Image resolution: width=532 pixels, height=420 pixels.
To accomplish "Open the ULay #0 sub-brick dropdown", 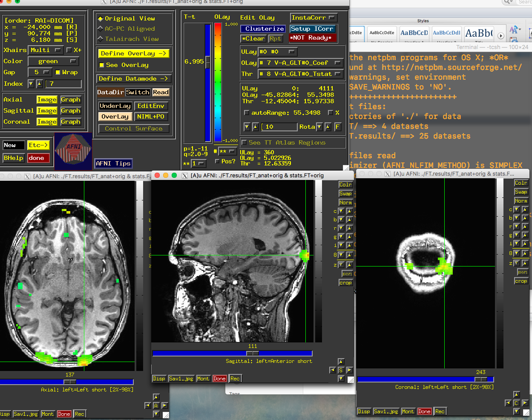I will pyautogui.click(x=278, y=52).
